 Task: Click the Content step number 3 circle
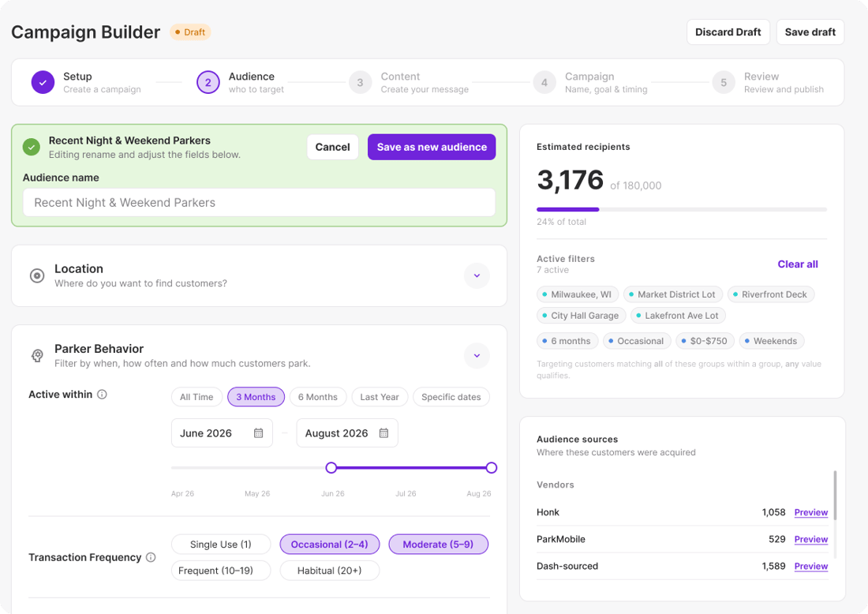[360, 83]
